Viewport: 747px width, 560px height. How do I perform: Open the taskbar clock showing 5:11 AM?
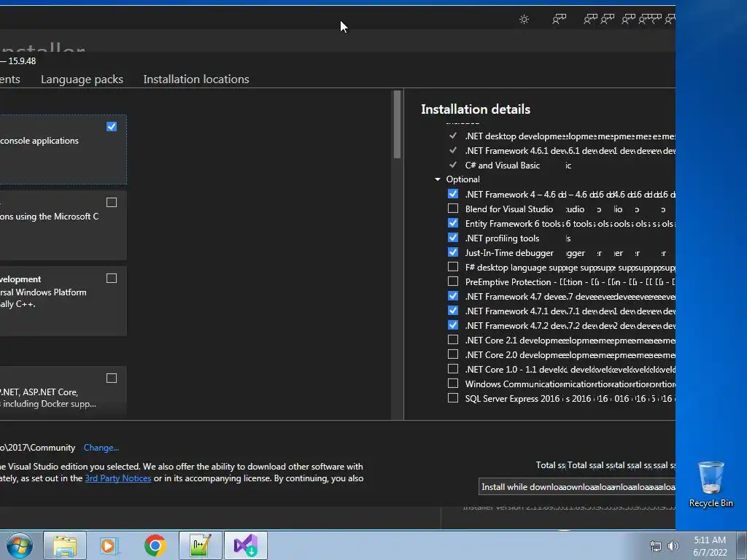coord(710,546)
